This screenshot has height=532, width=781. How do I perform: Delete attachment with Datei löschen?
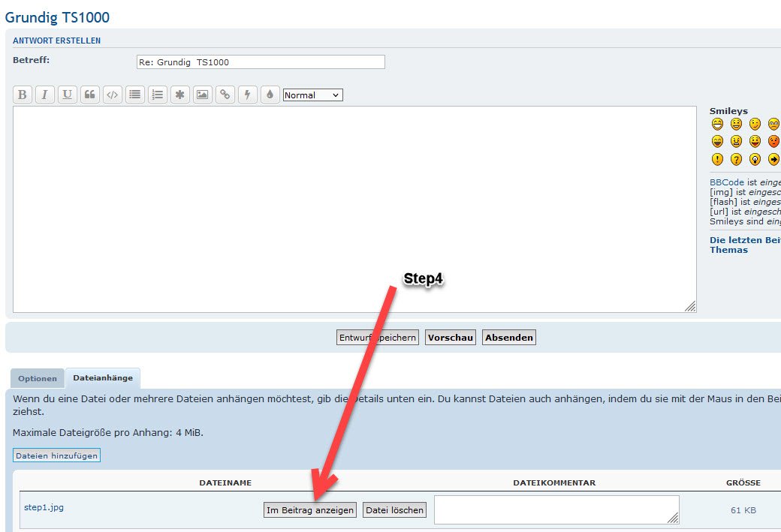395,510
